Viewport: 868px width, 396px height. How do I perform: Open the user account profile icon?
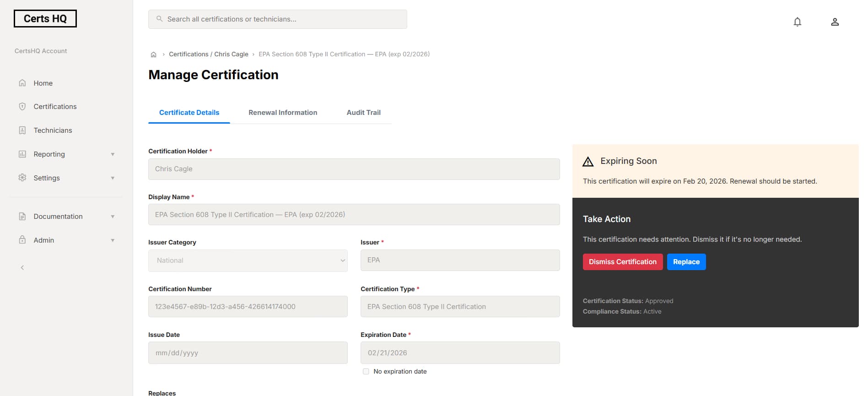835,22
